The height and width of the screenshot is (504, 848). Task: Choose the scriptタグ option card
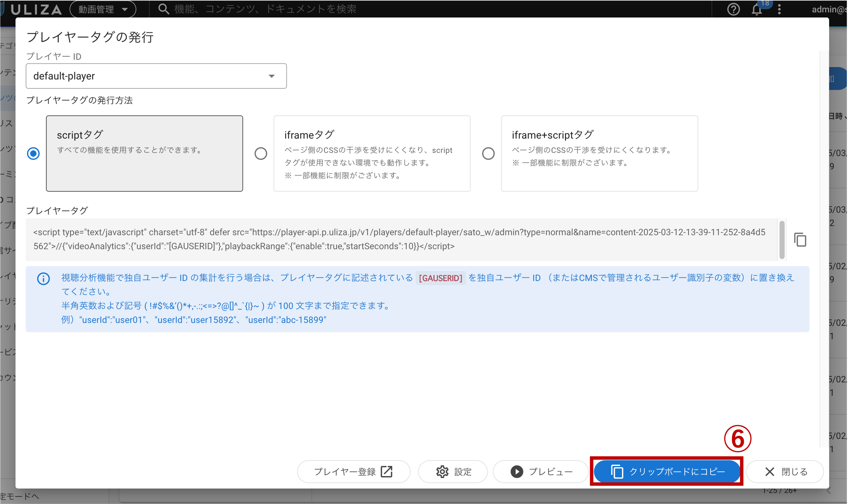[x=145, y=153]
